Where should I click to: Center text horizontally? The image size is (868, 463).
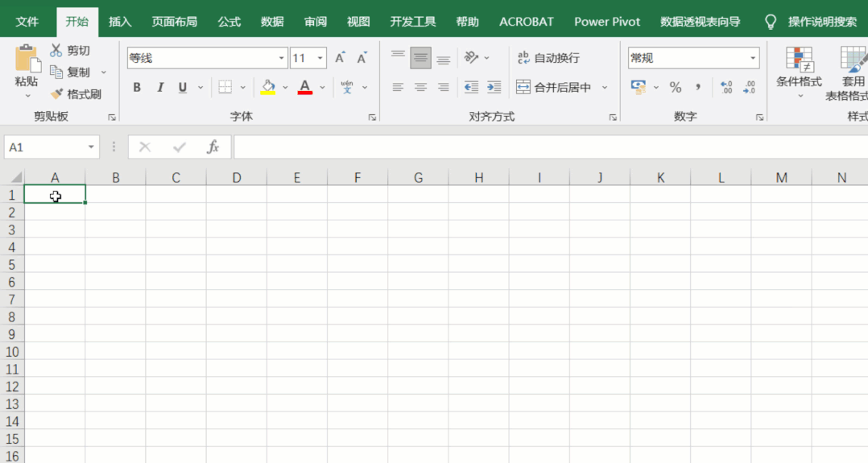click(x=420, y=88)
